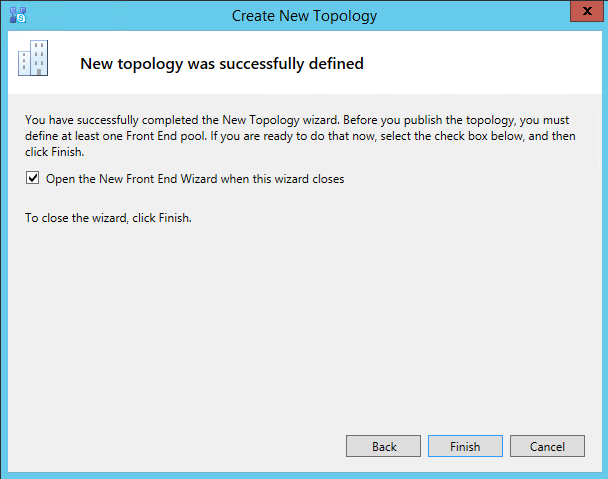Click the 'Create New Topology' title bar text
This screenshot has width=608, height=479.
pos(304,16)
